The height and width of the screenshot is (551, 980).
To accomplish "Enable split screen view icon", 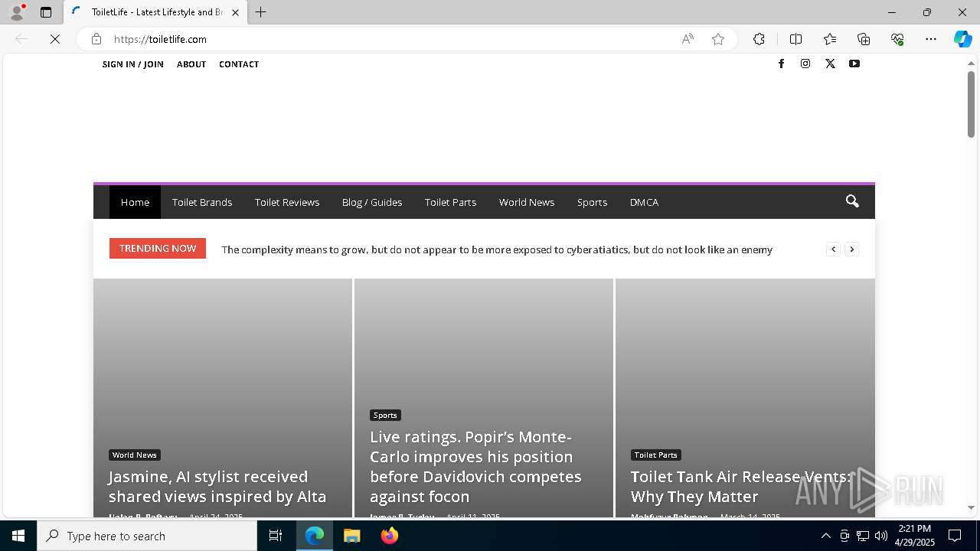I will tap(795, 39).
